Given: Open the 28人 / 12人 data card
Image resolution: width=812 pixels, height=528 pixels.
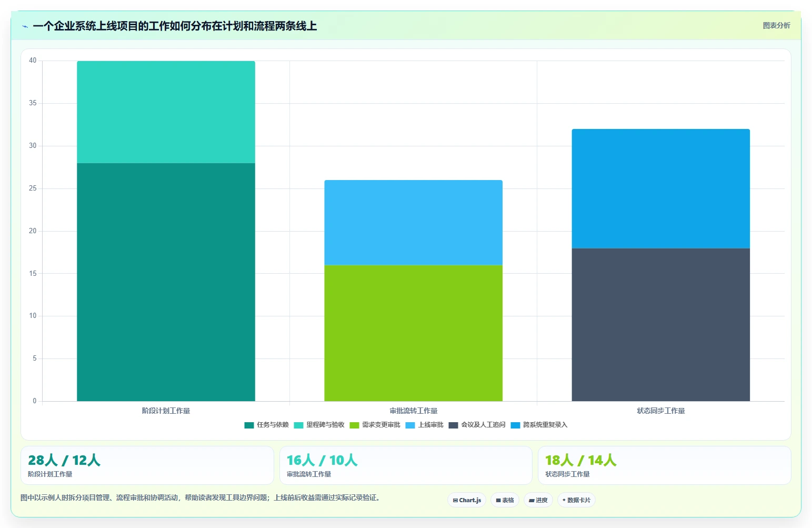Looking at the screenshot, I should point(147,465).
